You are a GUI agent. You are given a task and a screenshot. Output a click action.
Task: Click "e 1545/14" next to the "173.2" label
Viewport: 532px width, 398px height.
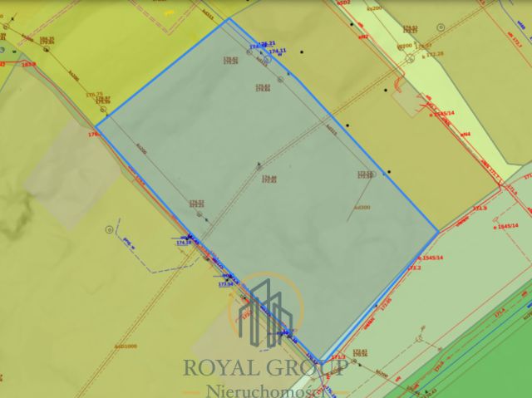[431, 258]
